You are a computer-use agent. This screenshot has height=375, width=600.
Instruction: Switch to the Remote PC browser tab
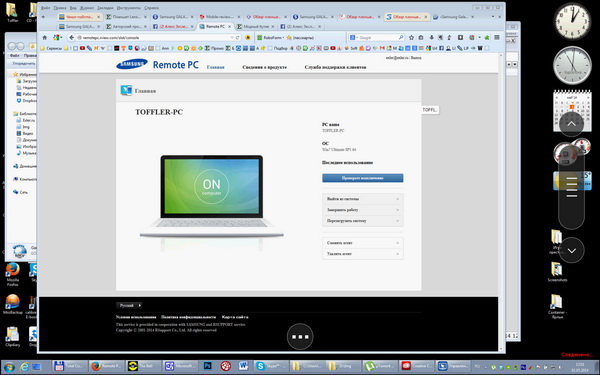tap(215, 26)
